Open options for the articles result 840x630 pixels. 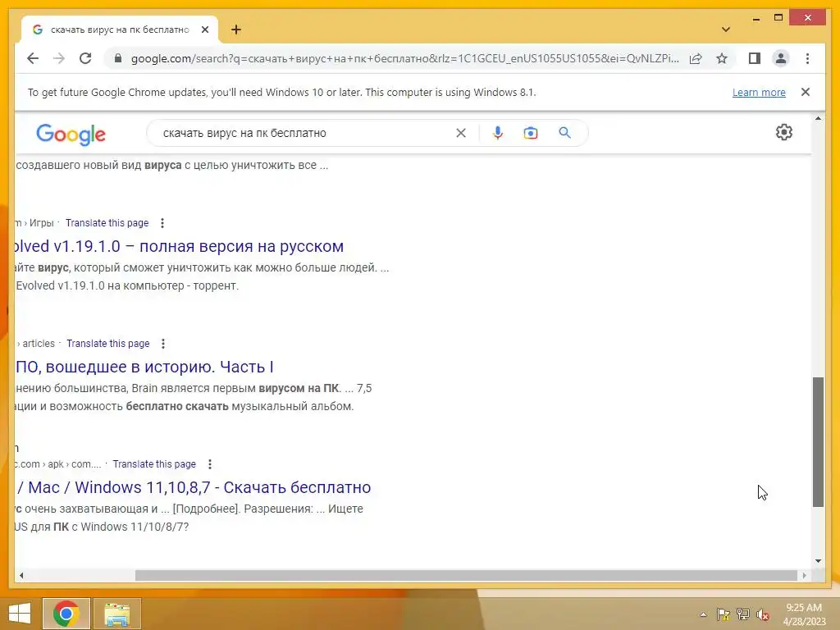163,344
